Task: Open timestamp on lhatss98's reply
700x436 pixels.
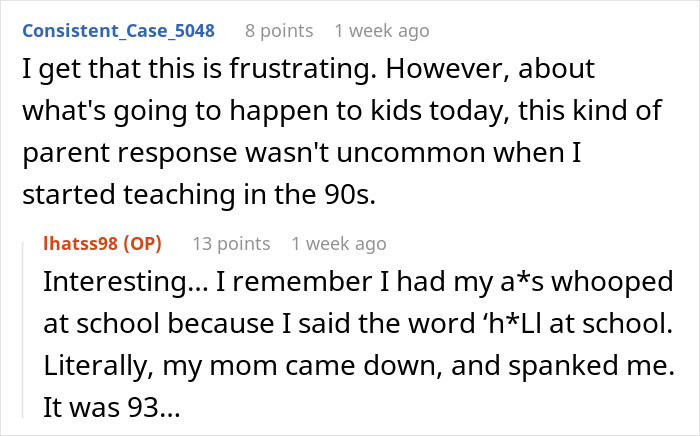Action: click(338, 244)
